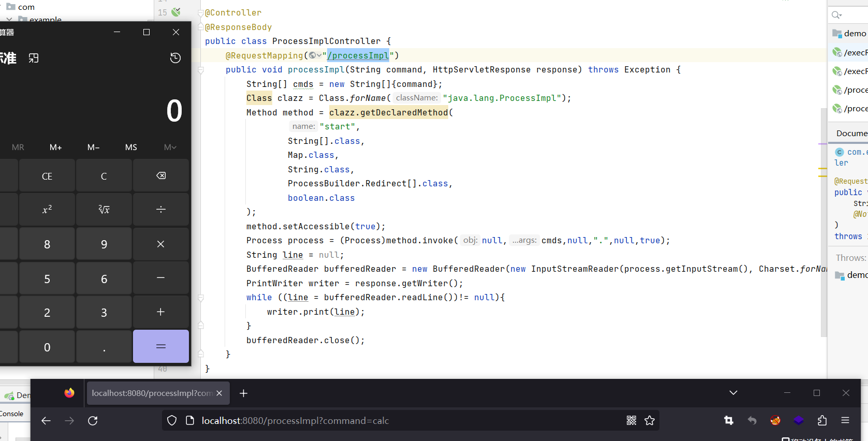
Task: Click the crossed-out fox extension icon
Action: click(775, 421)
